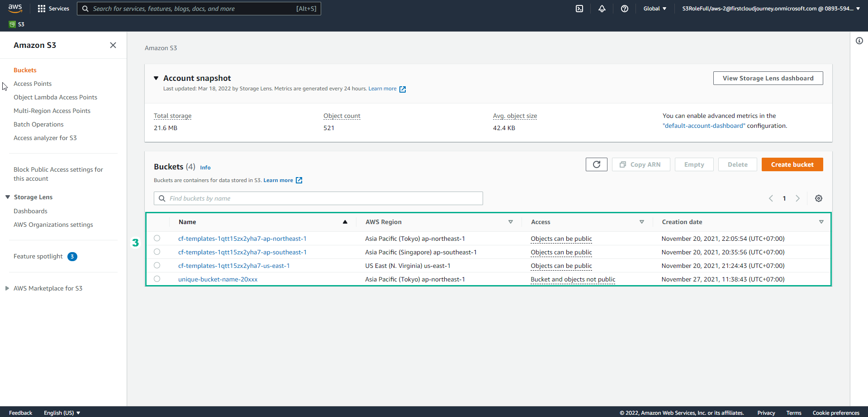Viewport: 868px width, 417px height.
Task: Open the info panel icon on right edge
Action: pos(859,41)
